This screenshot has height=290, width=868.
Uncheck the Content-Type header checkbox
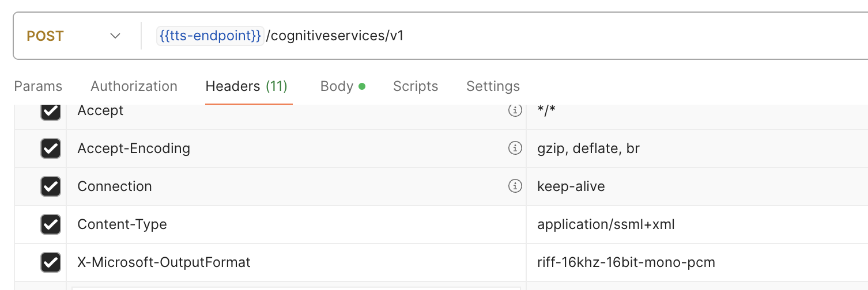(51, 224)
